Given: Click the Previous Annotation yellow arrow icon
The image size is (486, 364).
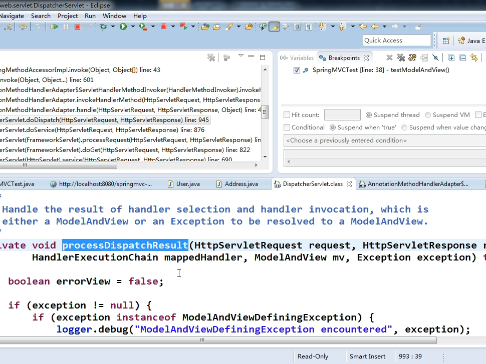Looking at the screenshot, I should point(342,26).
